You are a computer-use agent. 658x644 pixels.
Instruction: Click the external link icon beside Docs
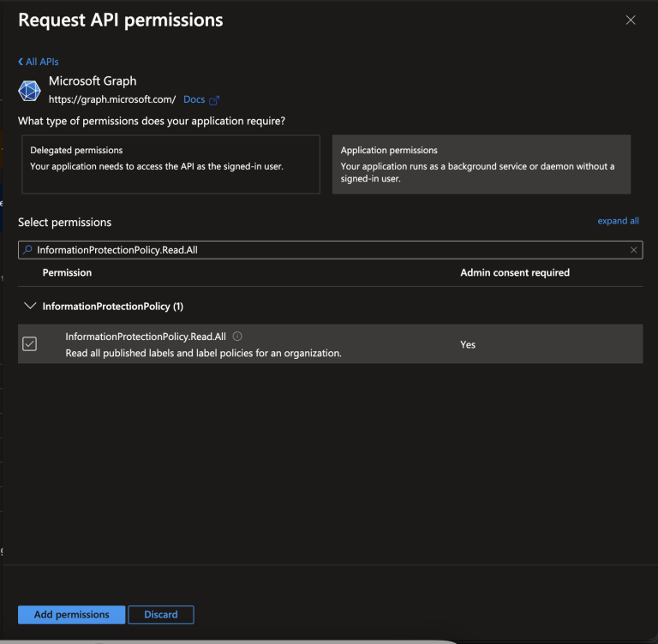click(x=214, y=100)
